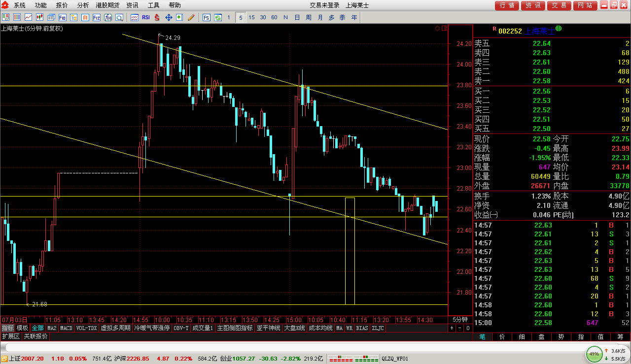Switch to the 模板 tab
The width and height of the screenshot is (631, 364).
(22, 328)
